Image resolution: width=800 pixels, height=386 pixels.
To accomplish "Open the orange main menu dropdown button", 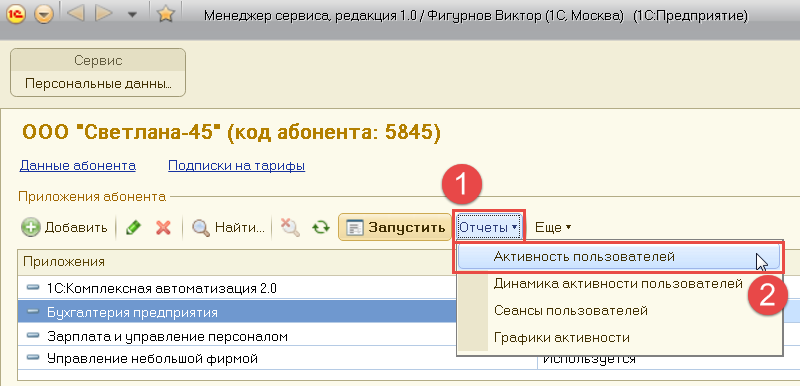I will 44,15.
